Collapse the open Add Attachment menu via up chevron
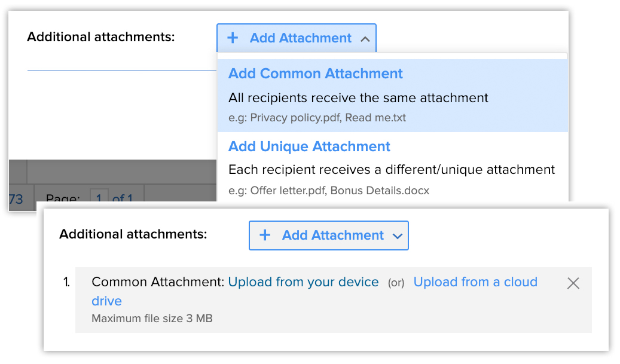The width and height of the screenshot is (620, 364). [x=365, y=39]
